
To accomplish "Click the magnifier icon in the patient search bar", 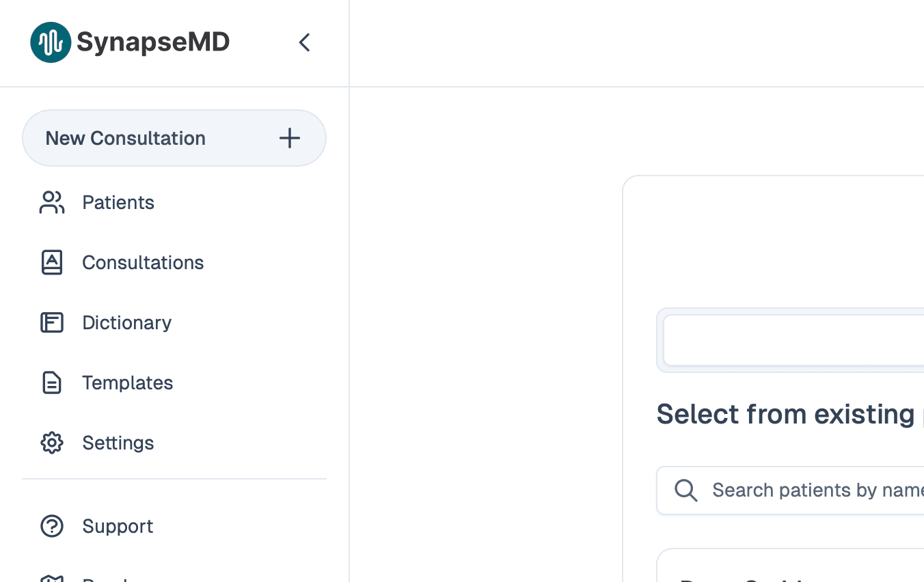I will pos(685,490).
